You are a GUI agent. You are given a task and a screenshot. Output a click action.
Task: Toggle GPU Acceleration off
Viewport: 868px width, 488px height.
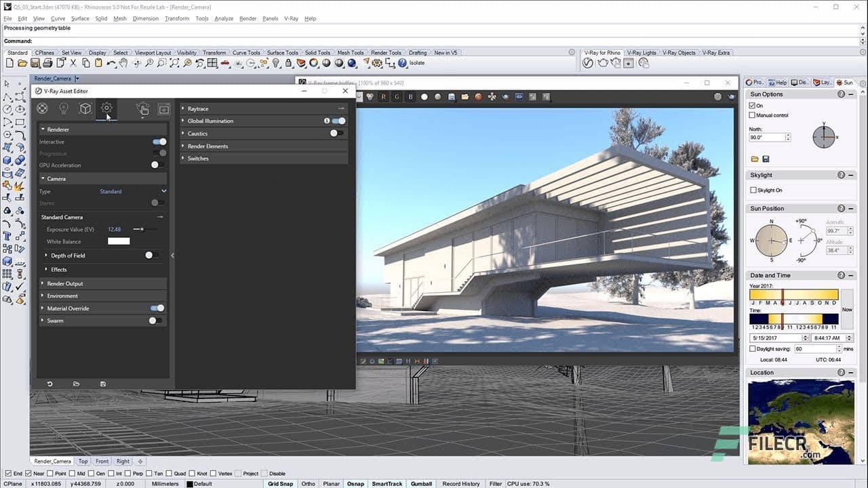pos(155,165)
